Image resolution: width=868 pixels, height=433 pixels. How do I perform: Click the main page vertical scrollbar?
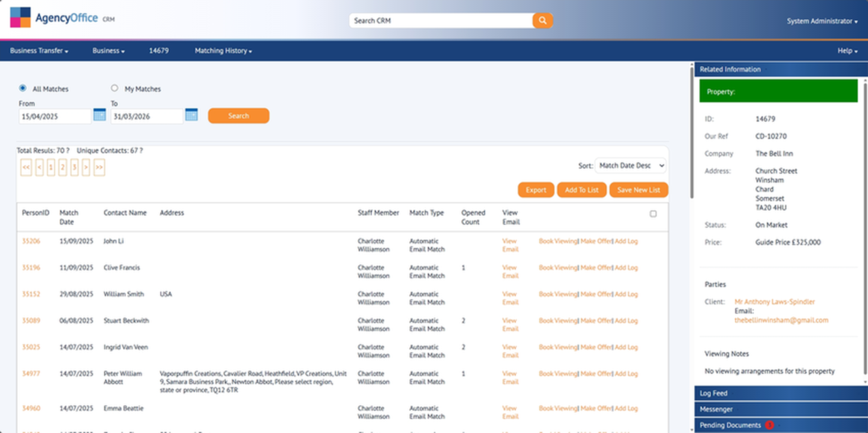pos(691,133)
